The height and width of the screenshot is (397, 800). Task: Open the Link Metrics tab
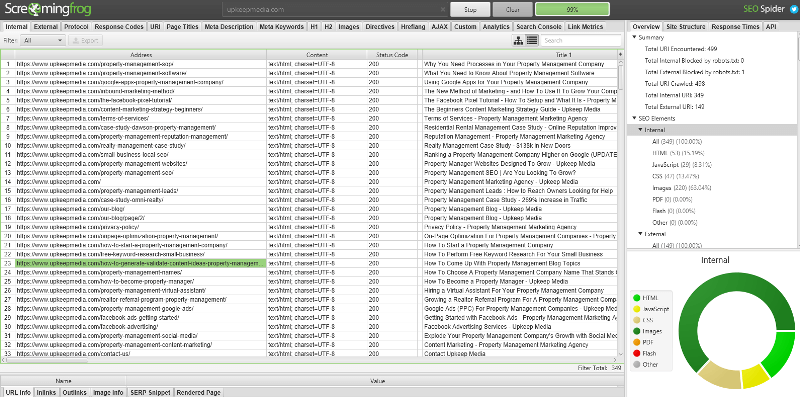coord(585,27)
